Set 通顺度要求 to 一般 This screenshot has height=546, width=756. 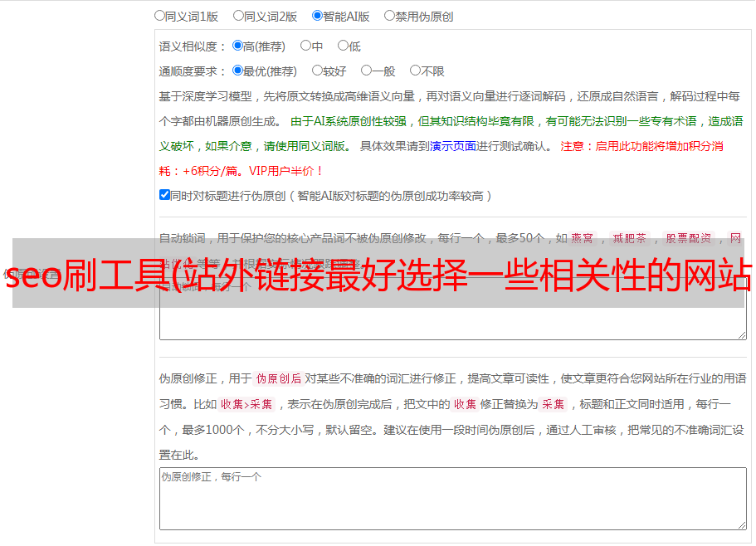coord(366,71)
